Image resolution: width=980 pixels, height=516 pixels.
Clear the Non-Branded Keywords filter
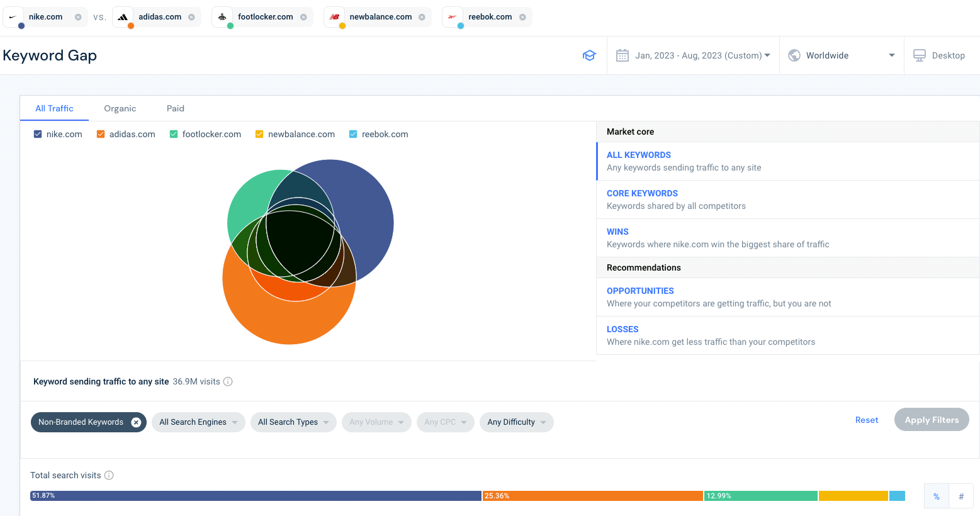[136, 422]
